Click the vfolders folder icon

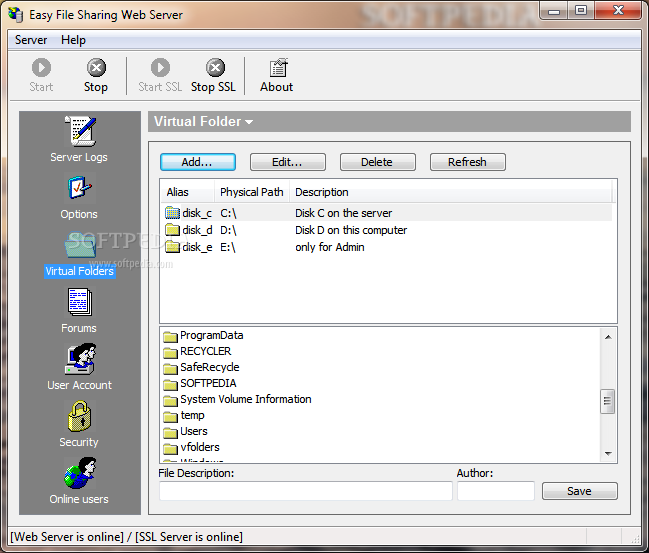tap(170, 448)
